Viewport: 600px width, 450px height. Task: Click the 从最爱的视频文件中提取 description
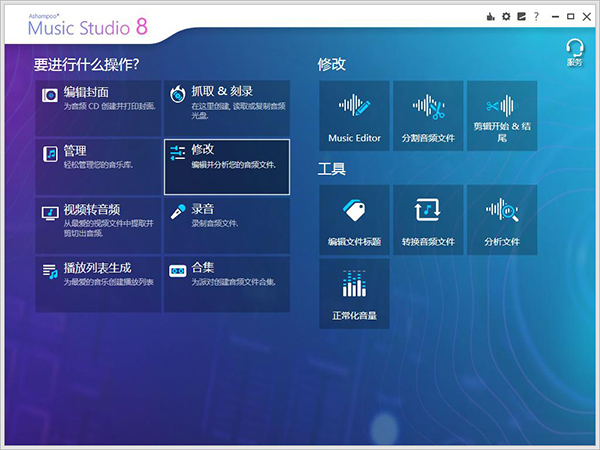coord(109,228)
